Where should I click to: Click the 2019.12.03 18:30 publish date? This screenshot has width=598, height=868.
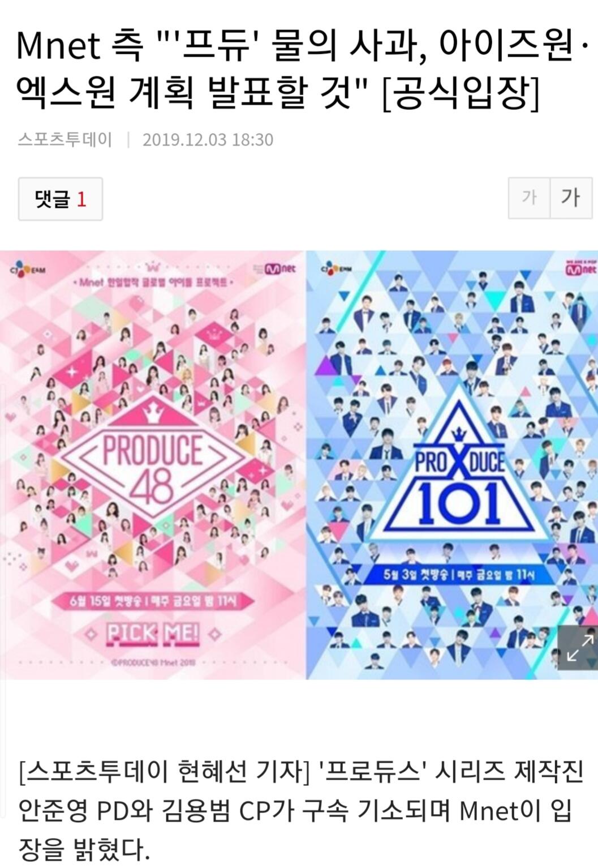tap(208, 139)
